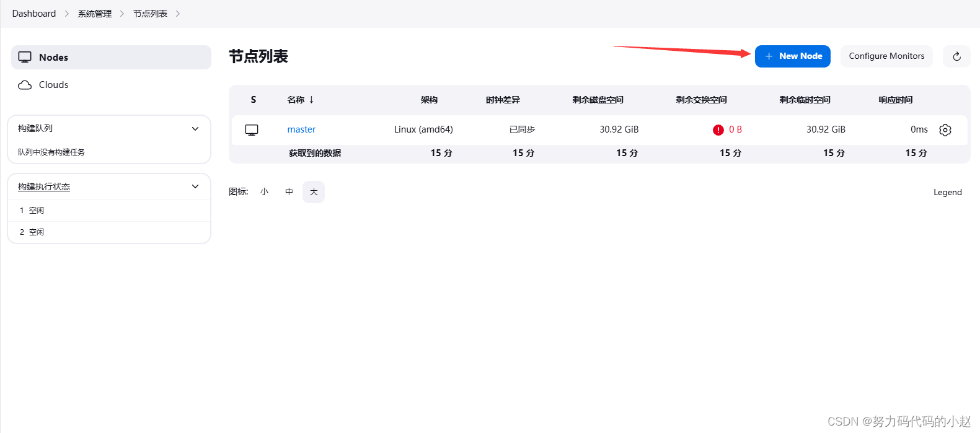The image size is (980, 433).
Task: Sort by 剩余临时空间 column header
Action: point(805,100)
